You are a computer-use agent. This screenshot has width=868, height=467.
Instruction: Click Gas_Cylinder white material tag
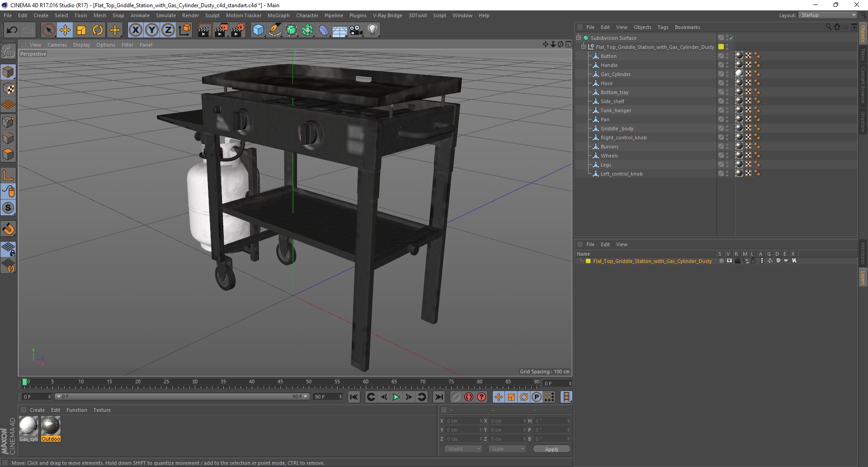(739, 74)
